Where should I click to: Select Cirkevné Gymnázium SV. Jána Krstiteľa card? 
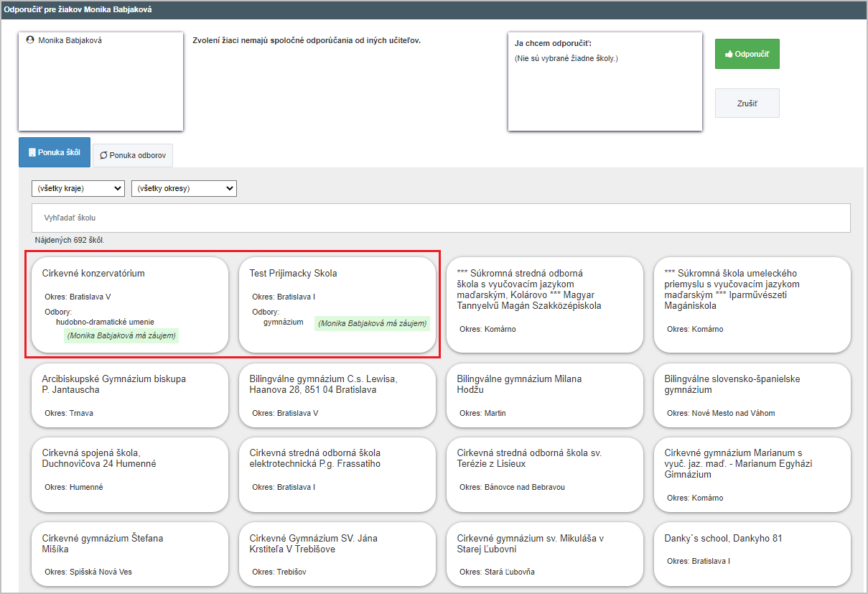tap(337, 554)
